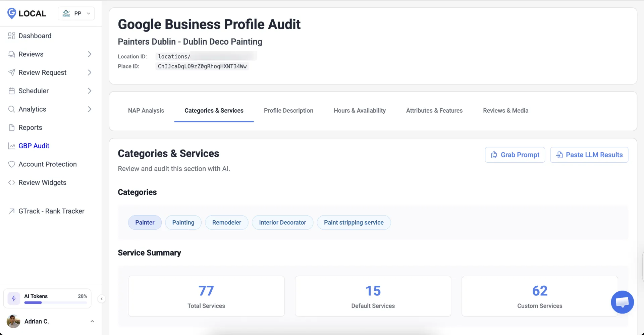
Task: Switch to the NAP Analysis tab
Action: point(146,111)
